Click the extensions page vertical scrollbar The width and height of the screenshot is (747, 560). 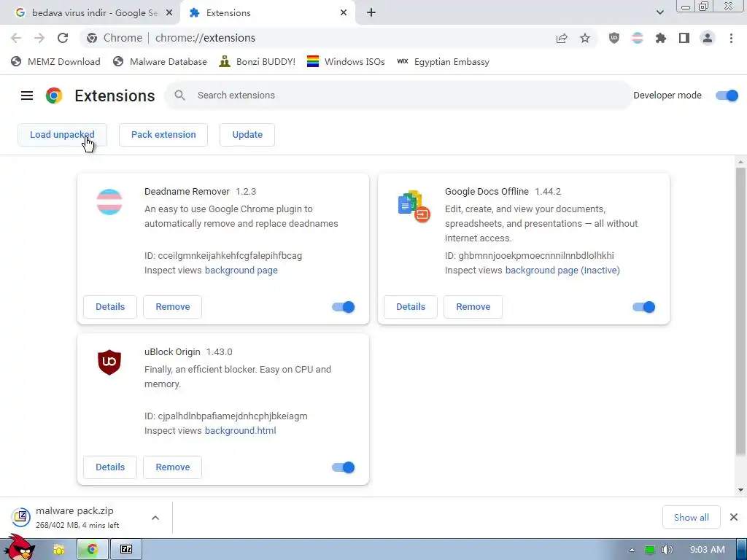point(740,311)
